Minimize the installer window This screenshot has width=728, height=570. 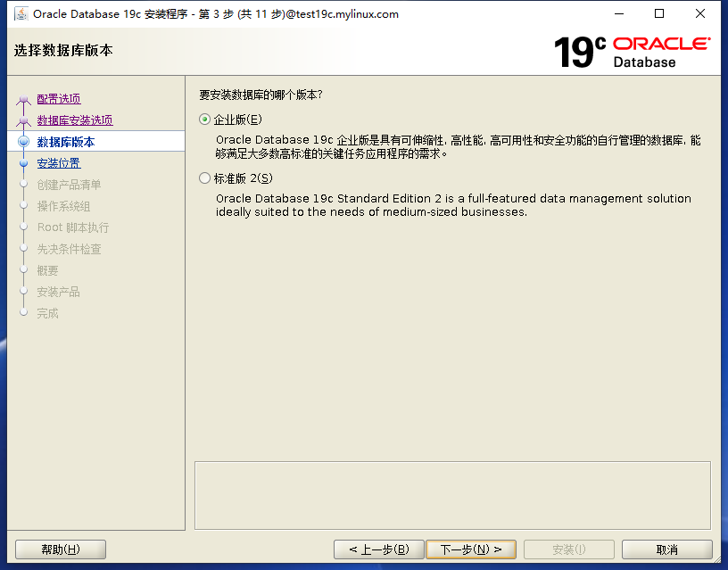(619, 14)
